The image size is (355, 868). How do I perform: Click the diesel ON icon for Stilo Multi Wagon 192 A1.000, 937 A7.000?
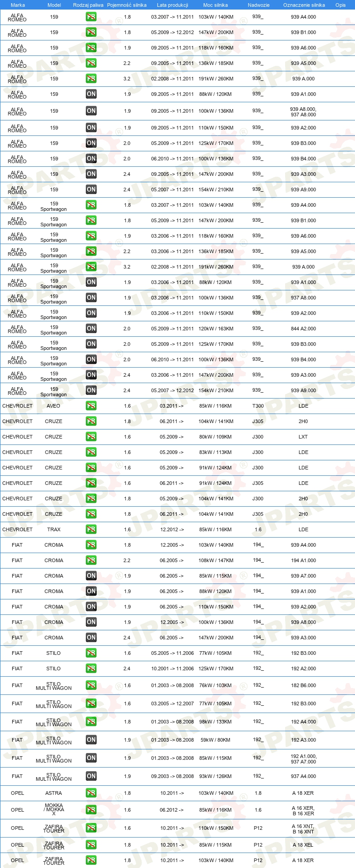pyautogui.click(x=91, y=758)
